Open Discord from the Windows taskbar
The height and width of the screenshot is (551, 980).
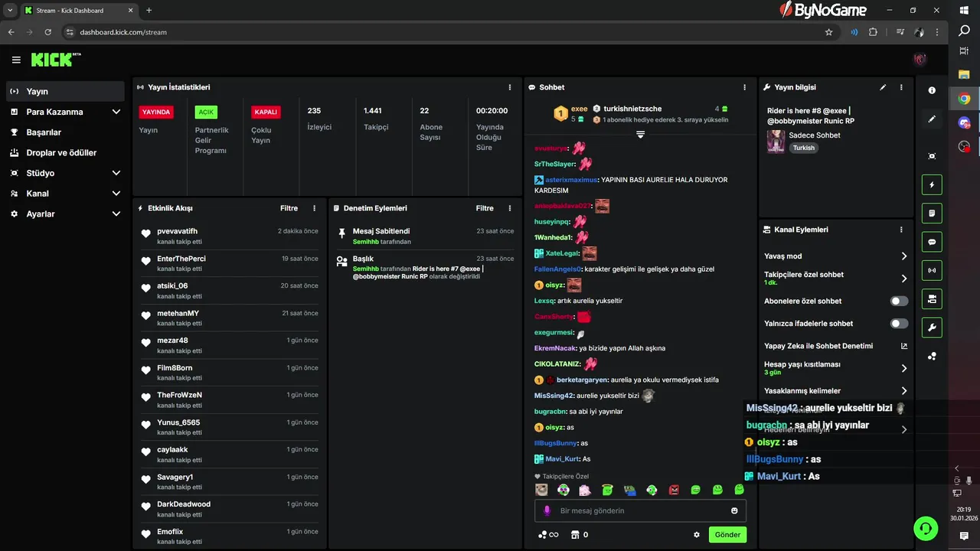click(x=964, y=122)
